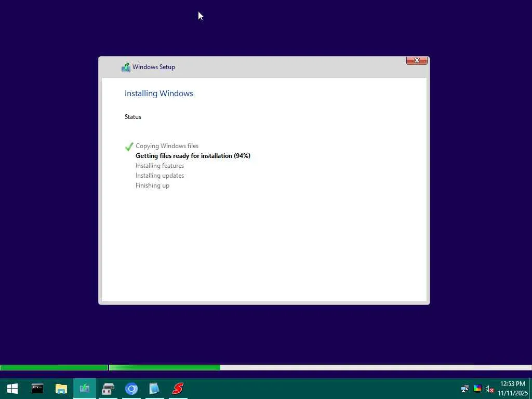
Task: Open the color display tray icon
Action: pos(477,389)
